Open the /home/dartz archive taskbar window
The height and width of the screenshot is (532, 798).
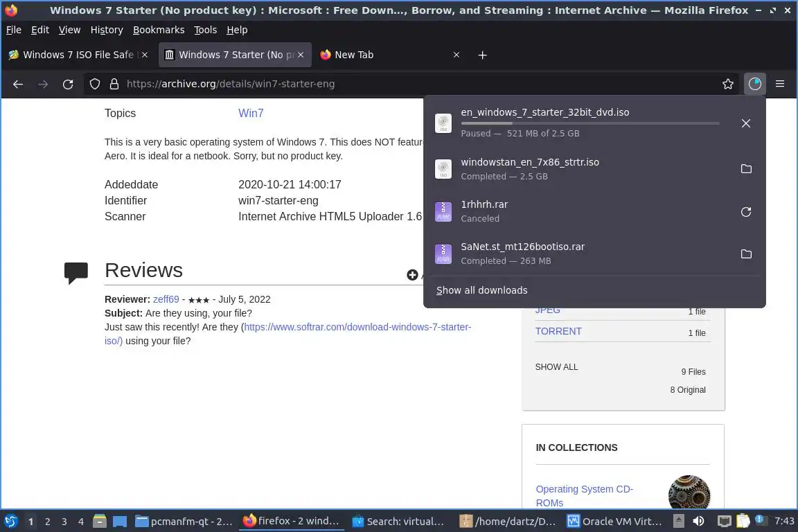click(x=507, y=522)
